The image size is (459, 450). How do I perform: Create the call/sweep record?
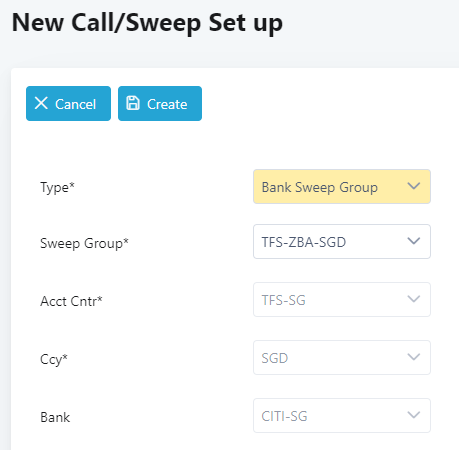point(160,103)
